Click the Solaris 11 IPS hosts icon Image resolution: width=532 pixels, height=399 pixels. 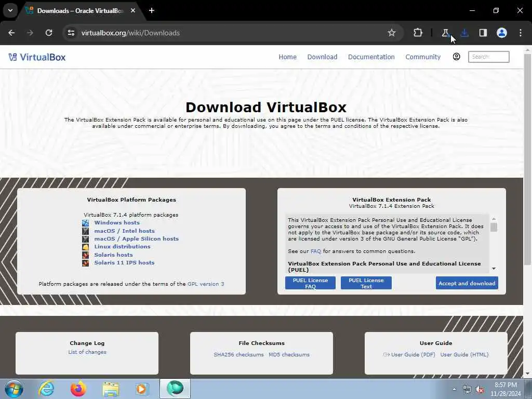click(x=86, y=263)
